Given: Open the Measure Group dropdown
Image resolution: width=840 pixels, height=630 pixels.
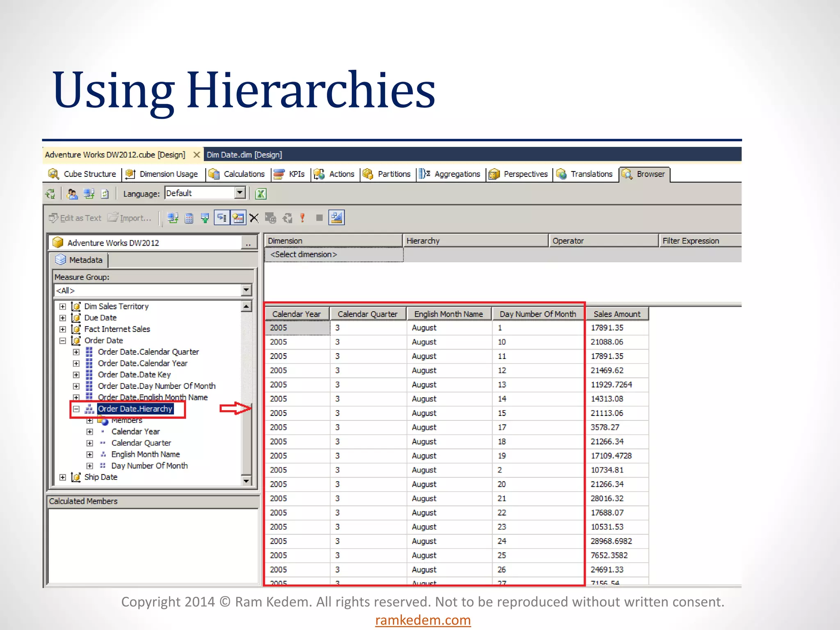Looking at the screenshot, I should [246, 290].
